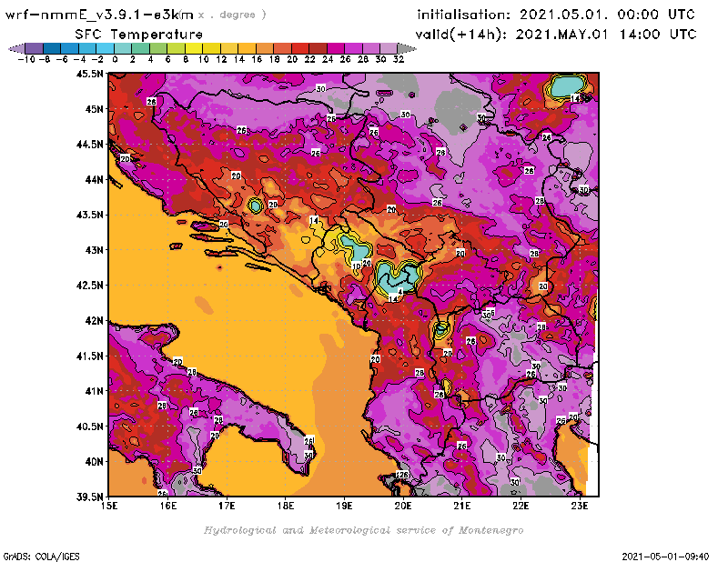The height and width of the screenshot is (562, 728).
Task: Click the '32' tick label under the legend
Action: [399, 59]
